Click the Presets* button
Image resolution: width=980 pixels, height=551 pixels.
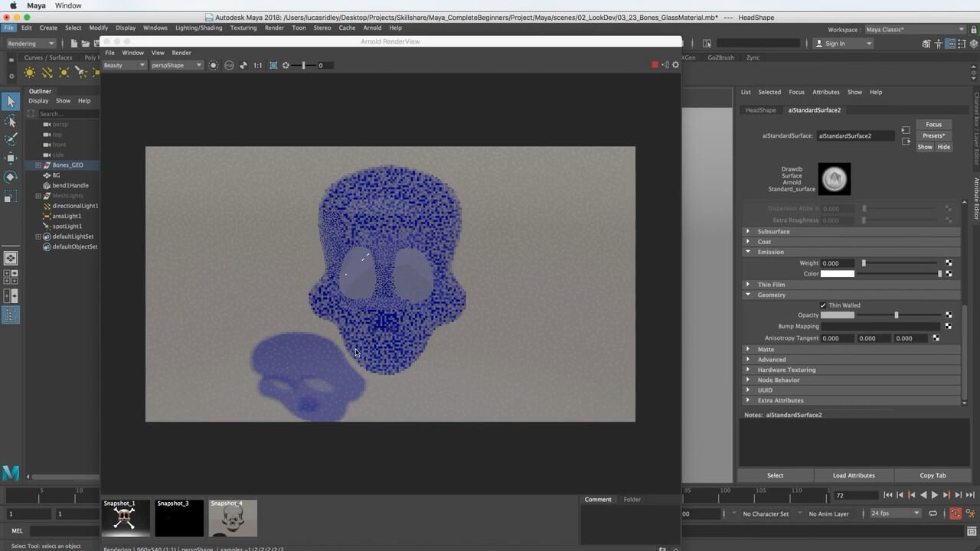pyautogui.click(x=933, y=135)
